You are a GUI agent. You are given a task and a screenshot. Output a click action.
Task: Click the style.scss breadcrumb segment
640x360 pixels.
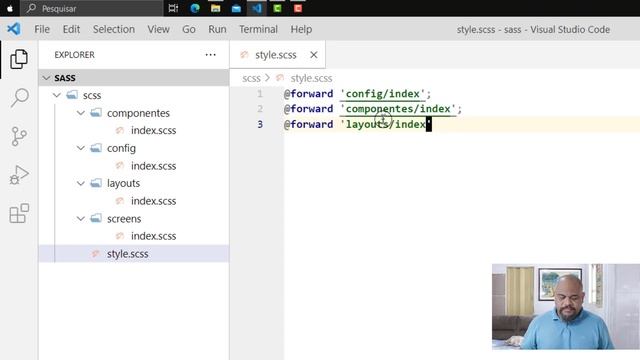pos(311,78)
